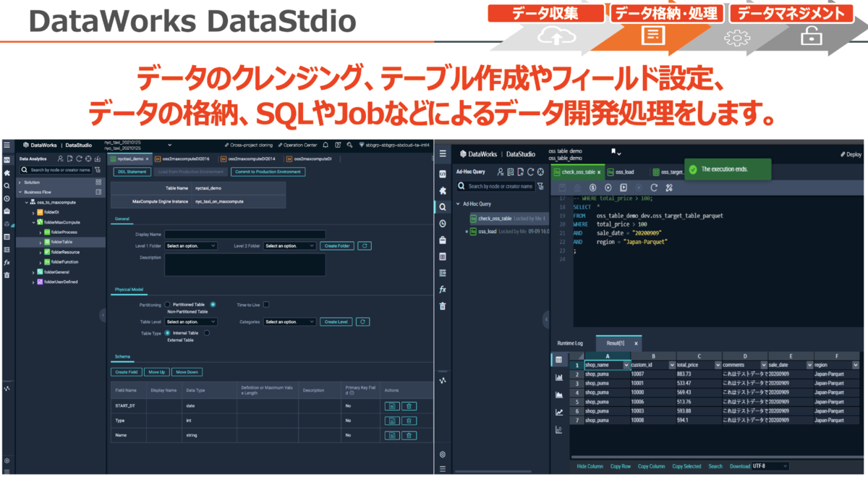Collapse folderMaxCompute
Viewport: 868px width, 488px height.
(33, 222)
